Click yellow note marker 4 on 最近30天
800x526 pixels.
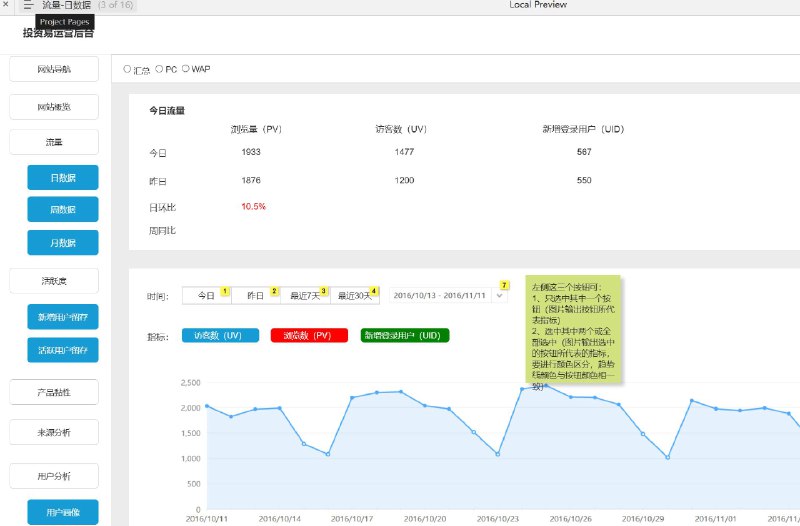point(374,291)
